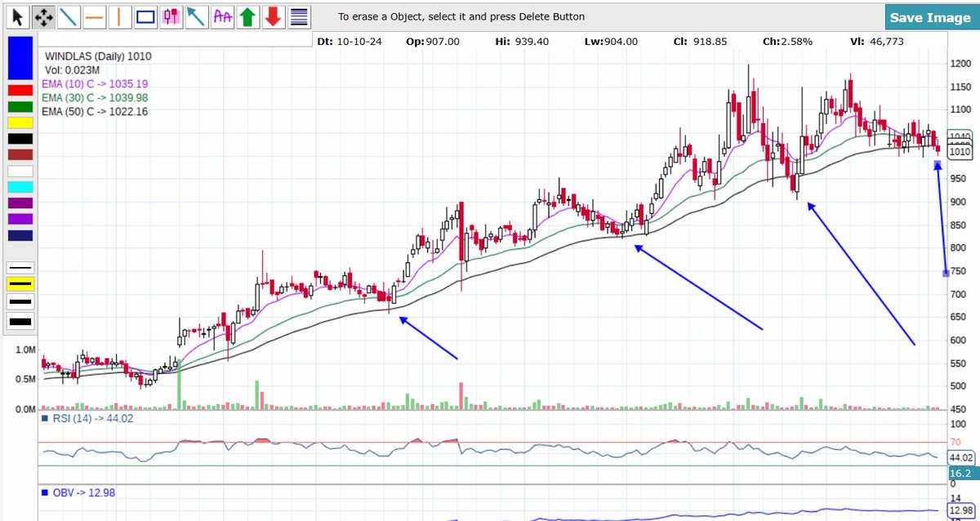
Task: Select the yellow-highlighted line width option
Action: pyautogui.click(x=20, y=284)
